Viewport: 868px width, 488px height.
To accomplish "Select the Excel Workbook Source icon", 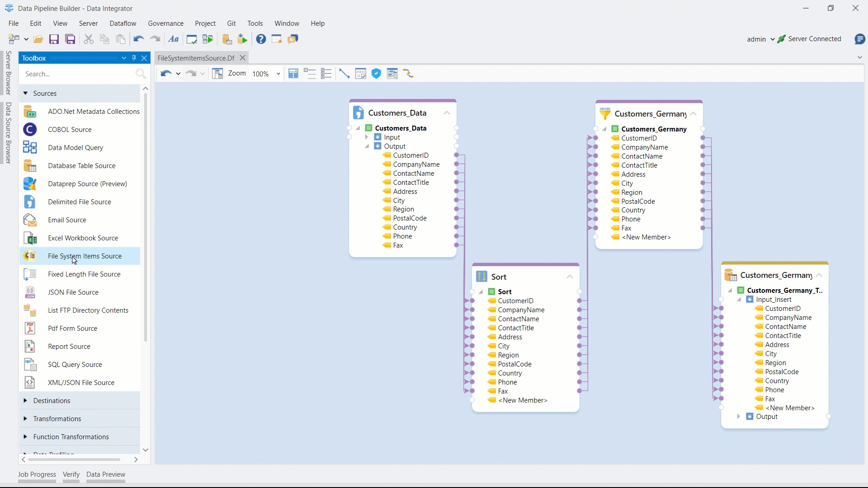I will pyautogui.click(x=30, y=238).
